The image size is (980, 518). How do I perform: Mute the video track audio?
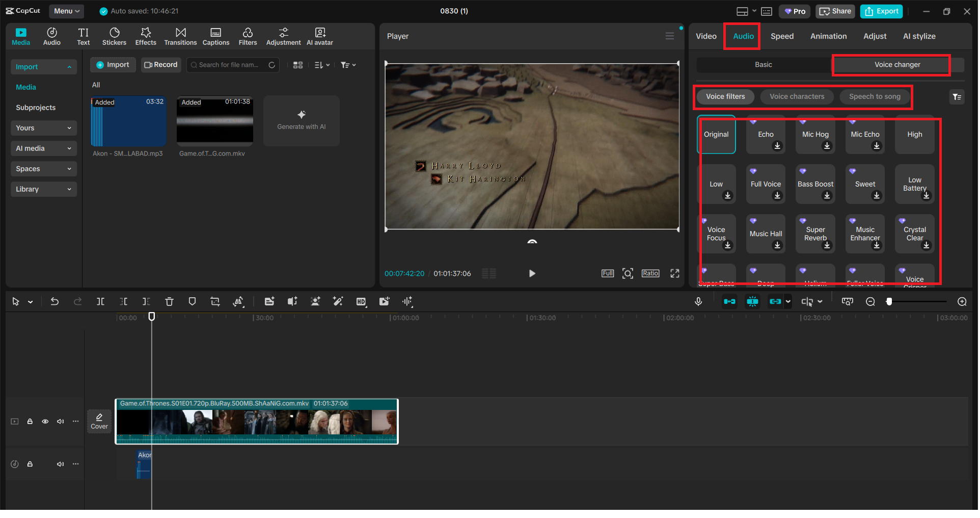click(x=61, y=422)
